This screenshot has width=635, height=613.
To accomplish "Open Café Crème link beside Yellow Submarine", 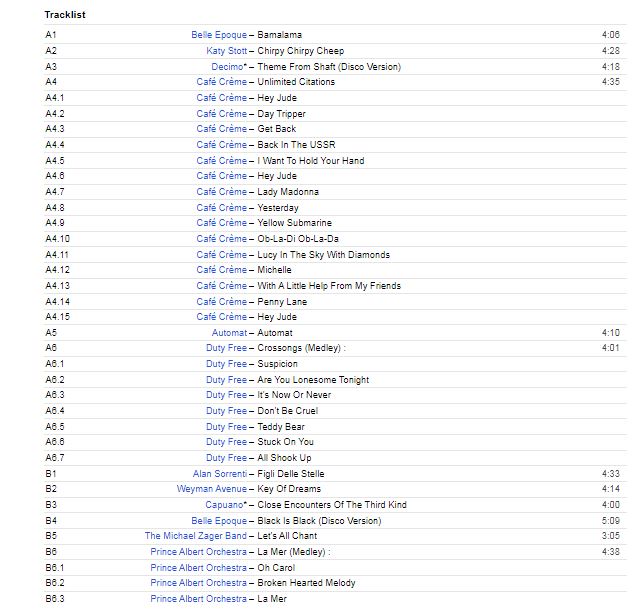I will [221, 223].
